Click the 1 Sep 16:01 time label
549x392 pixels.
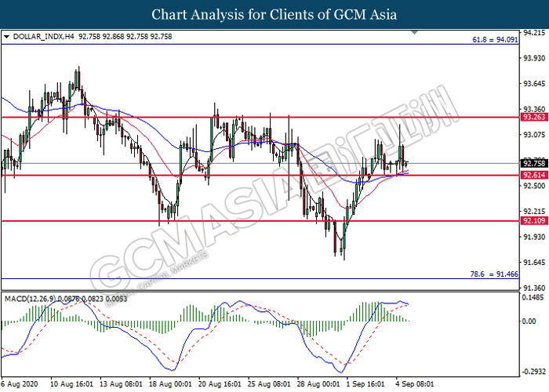pos(365,384)
